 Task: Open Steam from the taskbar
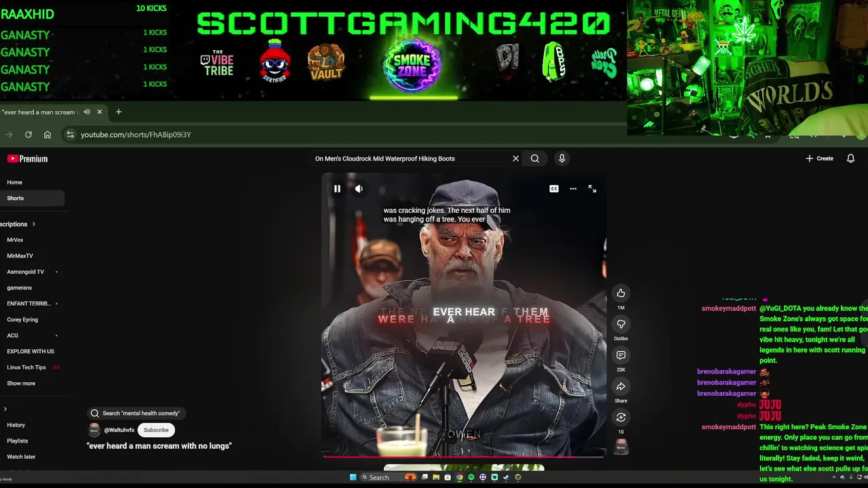point(506,477)
